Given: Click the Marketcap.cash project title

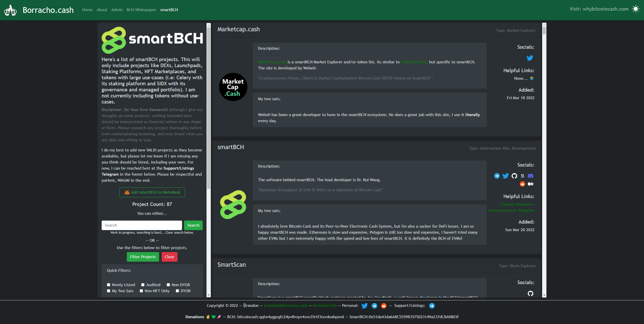Looking at the screenshot, I should pos(239,29).
